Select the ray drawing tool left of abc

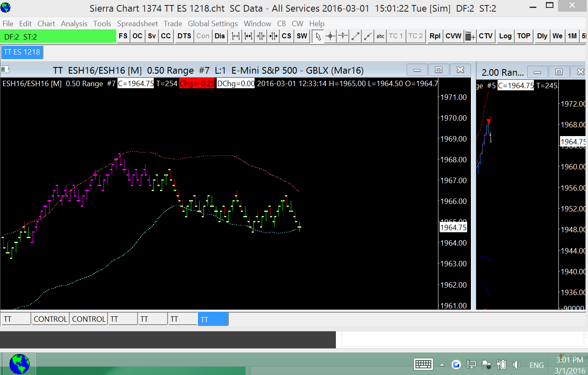(368, 36)
